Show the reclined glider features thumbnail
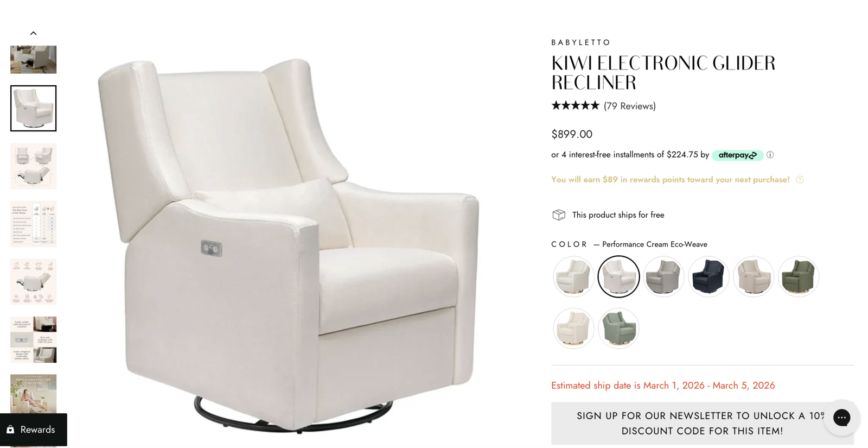868x448 pixels. pyautogui.click(x=33, y=282)
